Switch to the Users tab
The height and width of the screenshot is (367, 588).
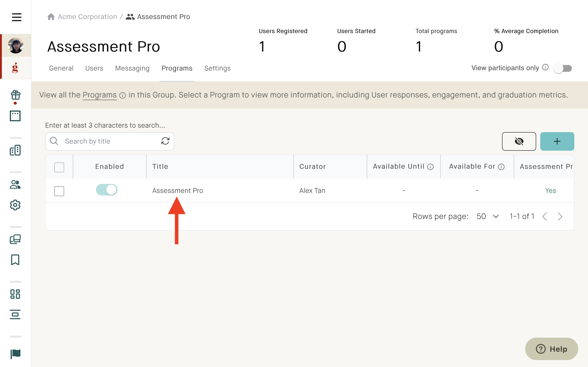[94, 68]
